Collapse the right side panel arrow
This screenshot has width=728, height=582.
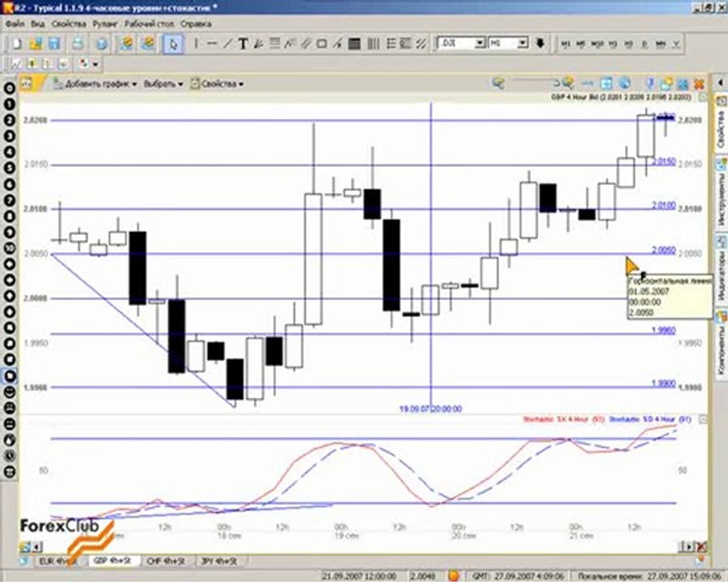tap(721, 82)
